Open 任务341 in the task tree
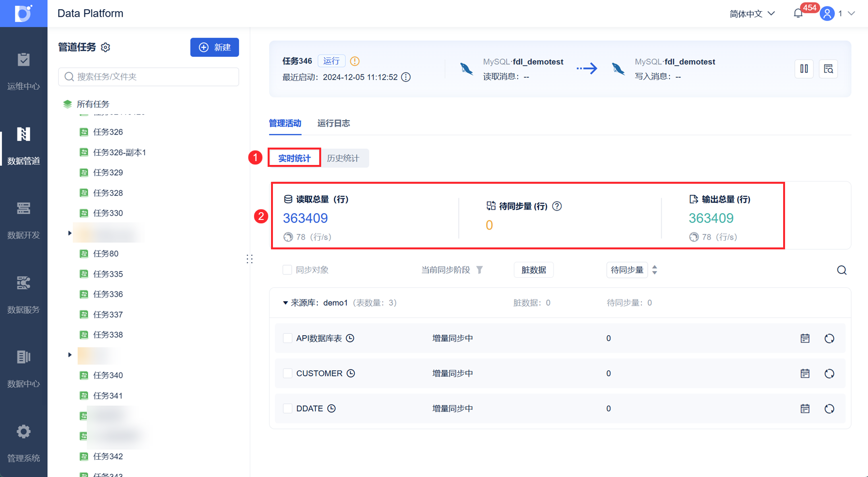Screen dimensions: 868x477 [108, 395]
